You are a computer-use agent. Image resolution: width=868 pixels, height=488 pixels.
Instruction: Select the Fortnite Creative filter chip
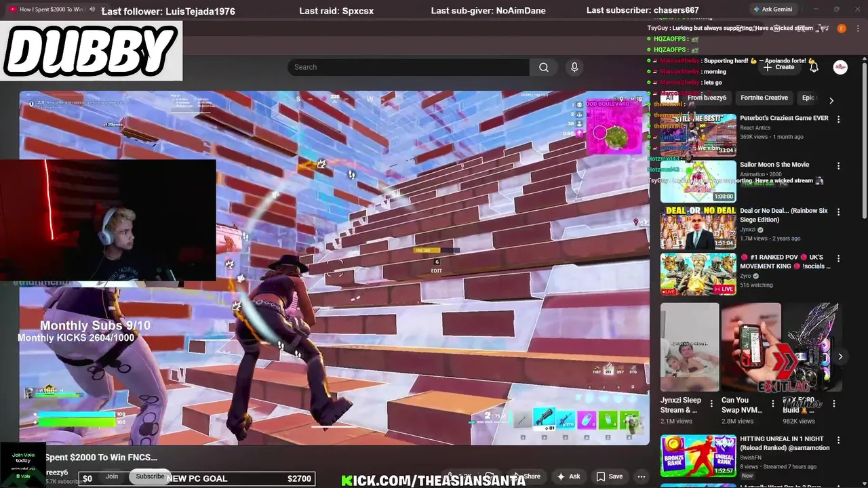(x=764, y=98)
